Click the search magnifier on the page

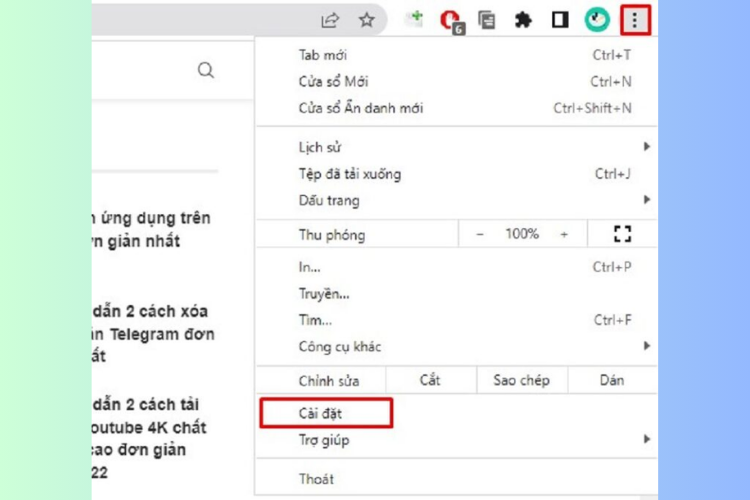tap(206, 70)
